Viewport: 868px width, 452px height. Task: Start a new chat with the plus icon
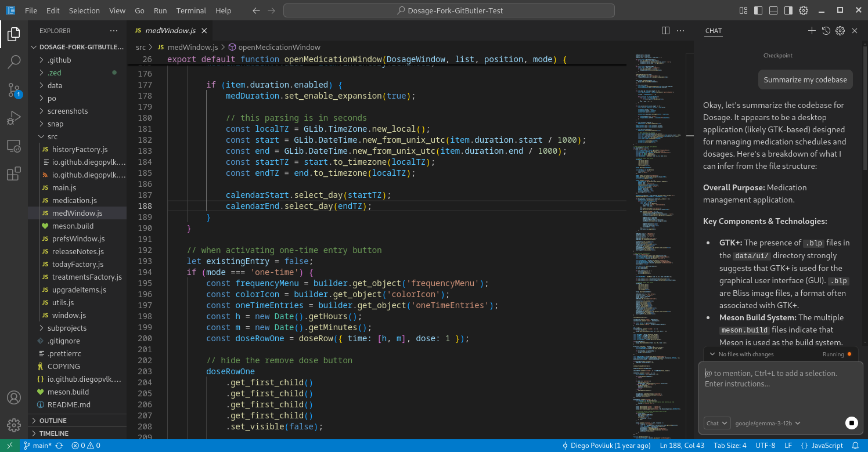point(812,31)
